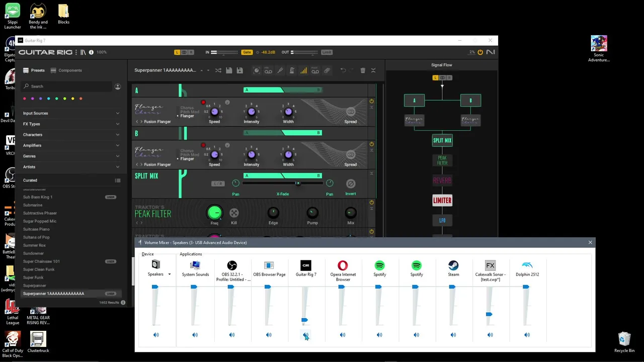
Task: Select the left input channel L button
Action: [177, 52]
